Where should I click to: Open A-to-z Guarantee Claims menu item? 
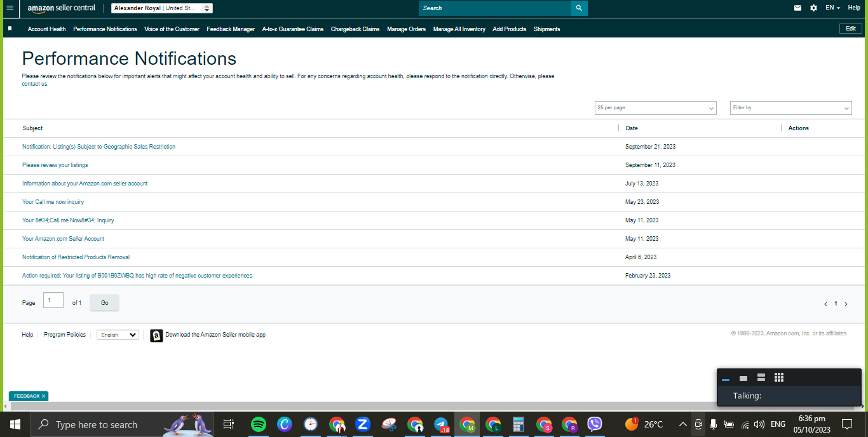[x=293, y=29]
